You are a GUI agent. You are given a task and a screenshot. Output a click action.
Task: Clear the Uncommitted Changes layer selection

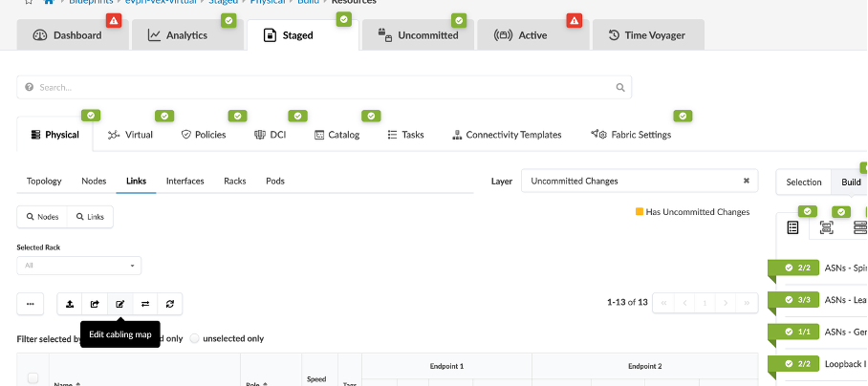[x=747, y=181]
